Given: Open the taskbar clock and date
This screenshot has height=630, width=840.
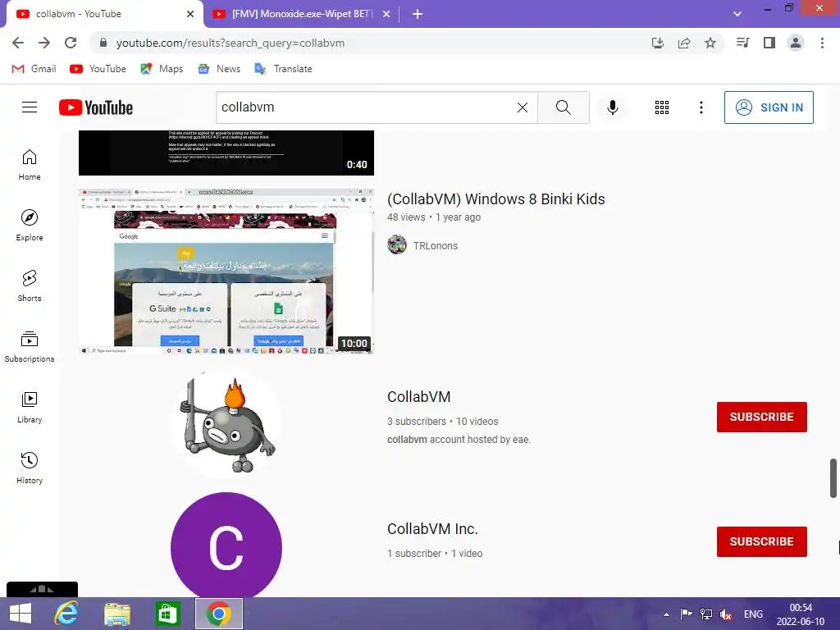Looking at the screenshot, I should 801,614.
